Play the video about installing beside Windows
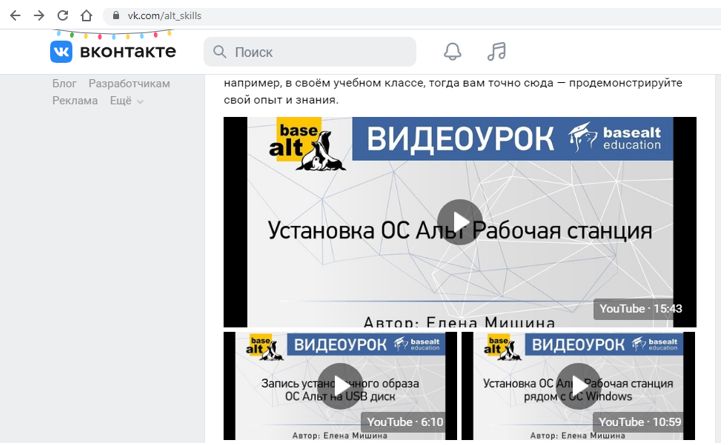Viewport: 728px width, 445px height. [578, 386]
